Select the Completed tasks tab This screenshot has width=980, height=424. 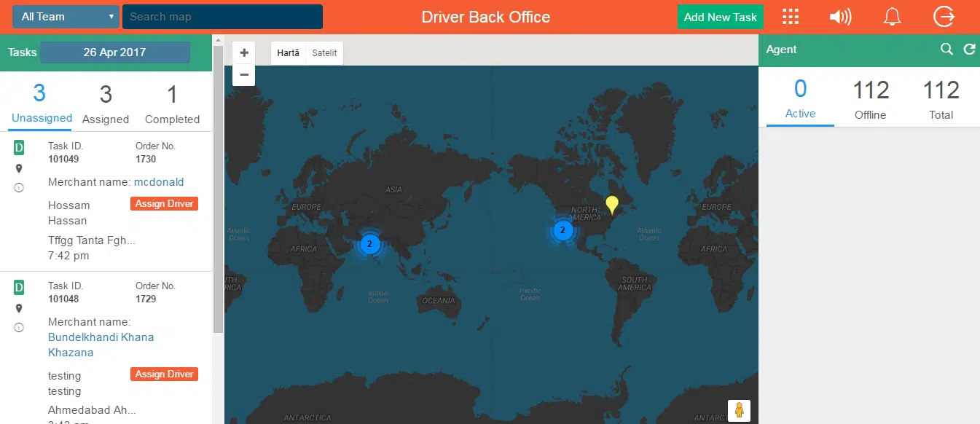[172, 104]
